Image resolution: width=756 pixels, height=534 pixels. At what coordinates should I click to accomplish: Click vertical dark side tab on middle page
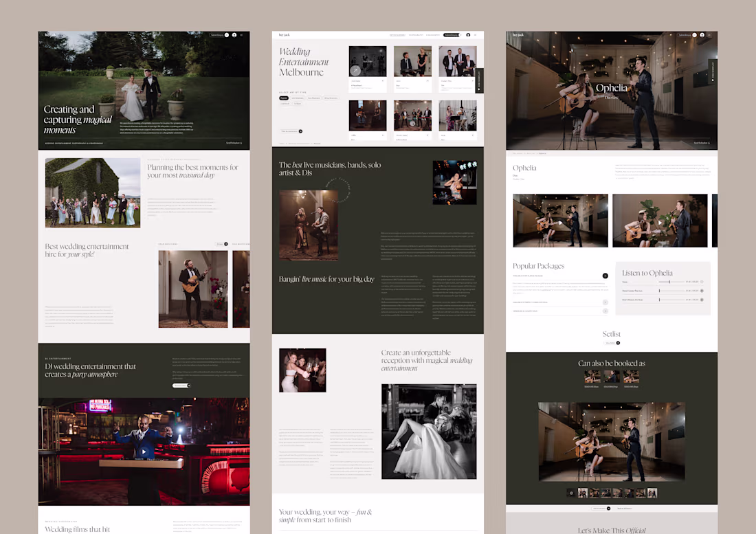pos(479,80)
